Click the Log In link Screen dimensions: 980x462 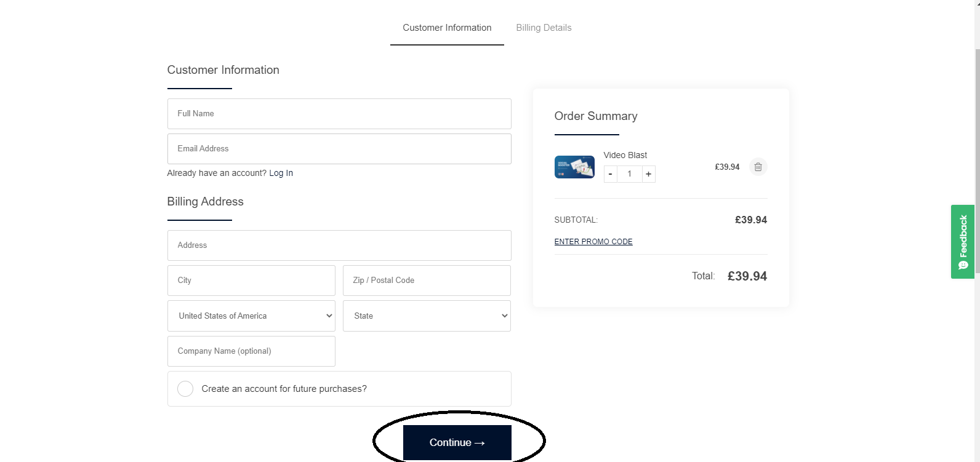281,173
